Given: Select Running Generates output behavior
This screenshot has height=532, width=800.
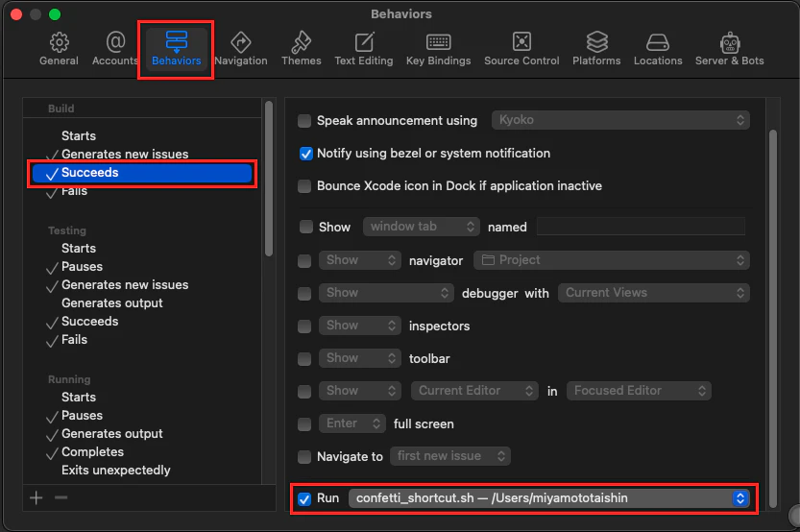Looking at the screenshot, I should 112,434.
